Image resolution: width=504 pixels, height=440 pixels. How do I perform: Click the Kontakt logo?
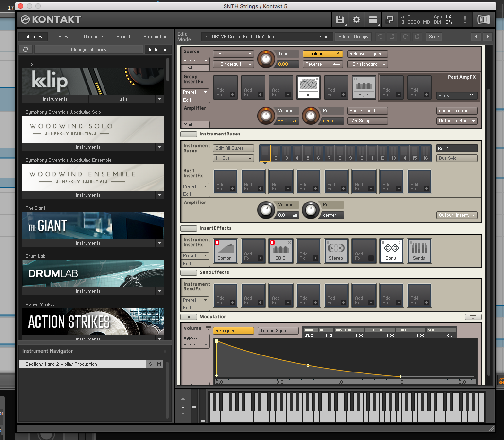51,19
